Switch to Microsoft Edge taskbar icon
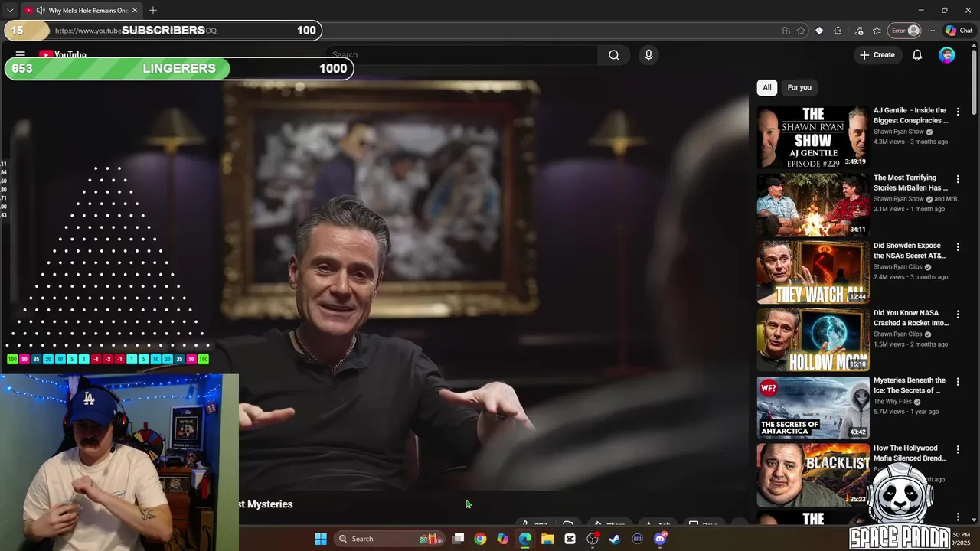 [525, 539]
